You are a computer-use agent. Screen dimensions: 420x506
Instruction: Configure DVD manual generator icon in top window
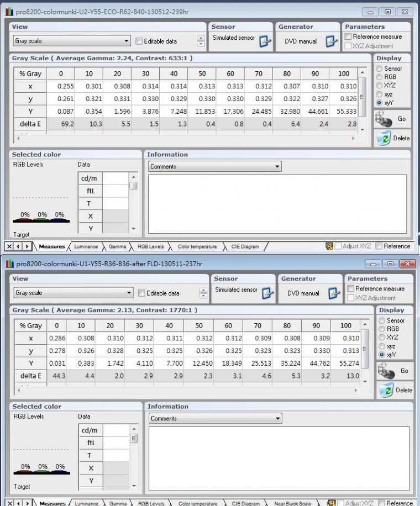pyautogui.click(x=332, y=41)
